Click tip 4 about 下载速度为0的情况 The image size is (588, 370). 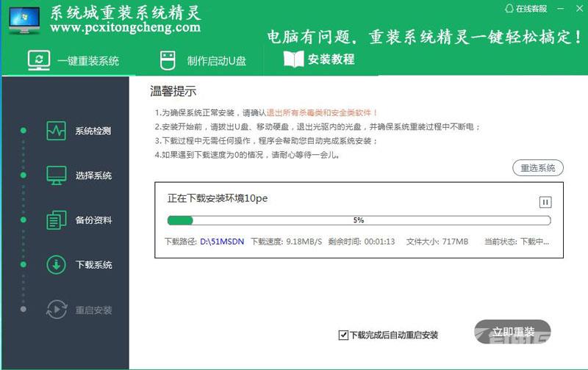tap(247, 155)
